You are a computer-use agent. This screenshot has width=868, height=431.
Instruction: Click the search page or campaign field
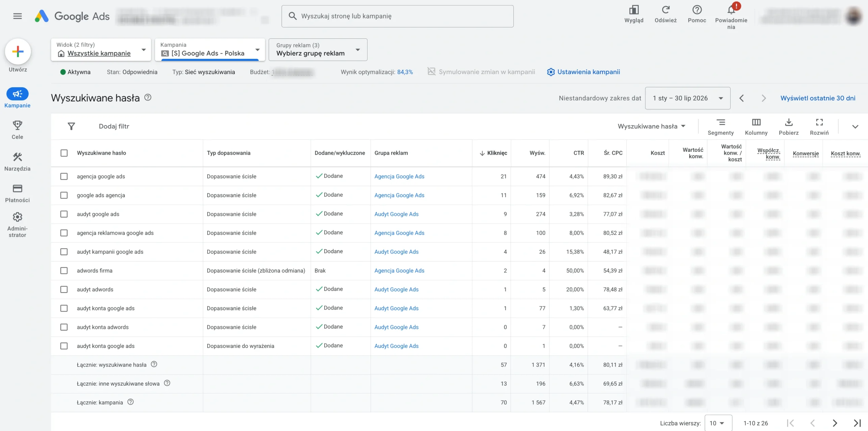click(397, 16)
